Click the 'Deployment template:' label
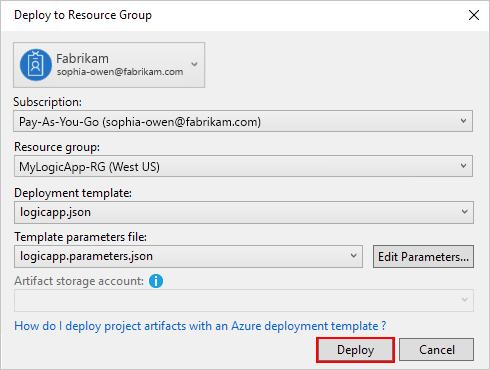Screen dimensions: 490x370 click(73, 193)
